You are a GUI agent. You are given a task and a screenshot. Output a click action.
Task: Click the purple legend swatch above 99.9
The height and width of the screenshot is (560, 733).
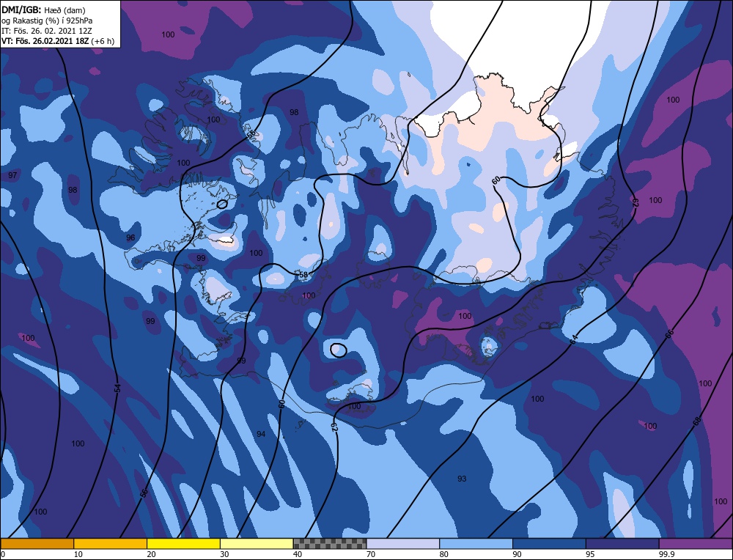point(696,544)
